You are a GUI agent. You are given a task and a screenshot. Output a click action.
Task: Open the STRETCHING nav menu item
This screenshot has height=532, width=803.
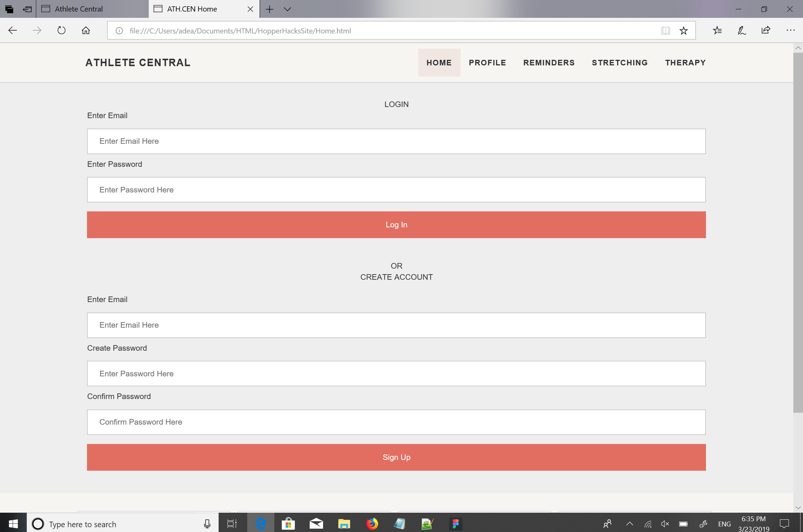click(620, 62)
